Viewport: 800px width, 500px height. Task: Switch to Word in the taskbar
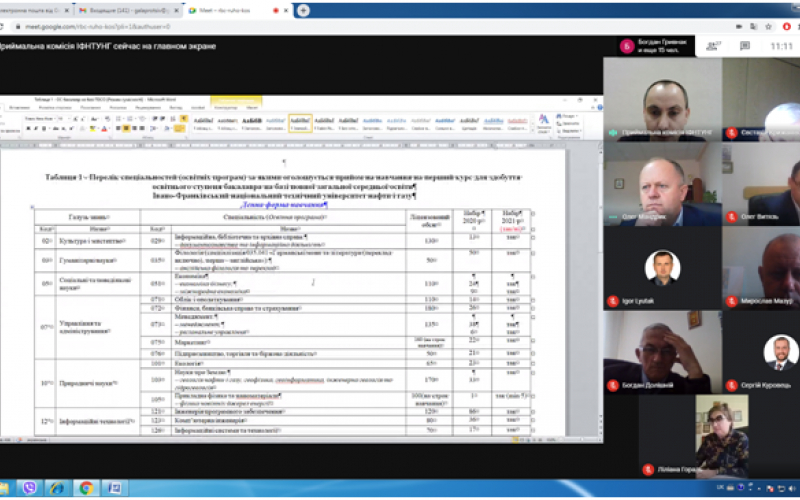point(114,488)
